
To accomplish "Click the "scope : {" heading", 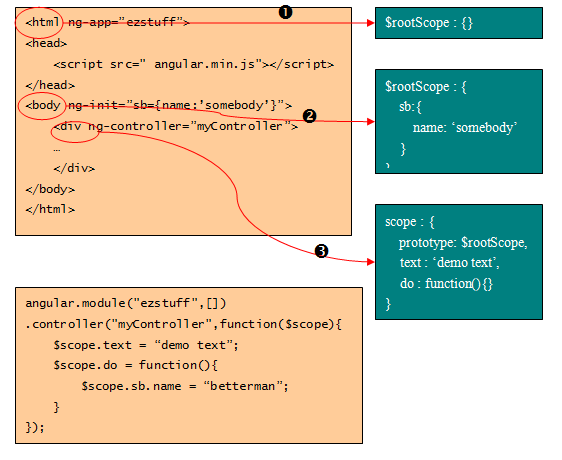I will [x=410, y=222].
